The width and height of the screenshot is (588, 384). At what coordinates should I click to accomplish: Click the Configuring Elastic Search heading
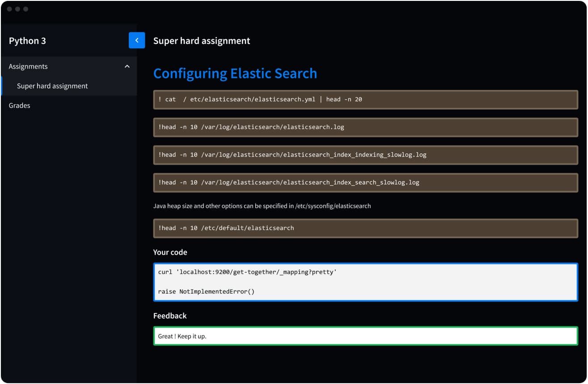coord(235,73)
